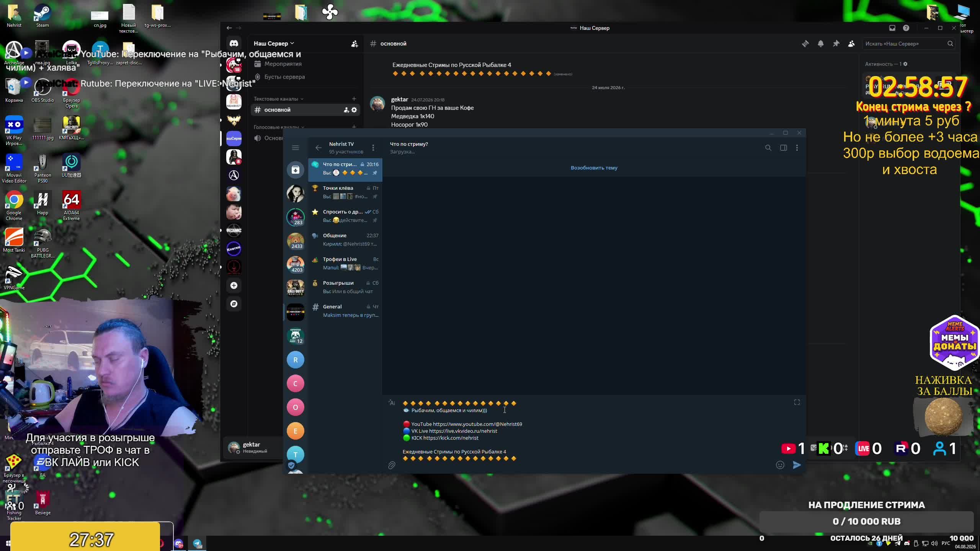The height and width of the screenshot is (551, 980).
Task: Go back in Discord navigation
Action: tap(229, 28)
